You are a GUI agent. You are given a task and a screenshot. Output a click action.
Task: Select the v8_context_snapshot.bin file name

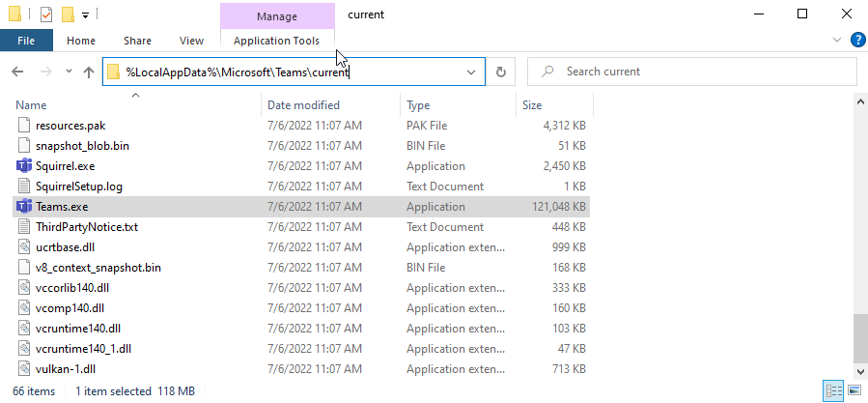(98, 268)
